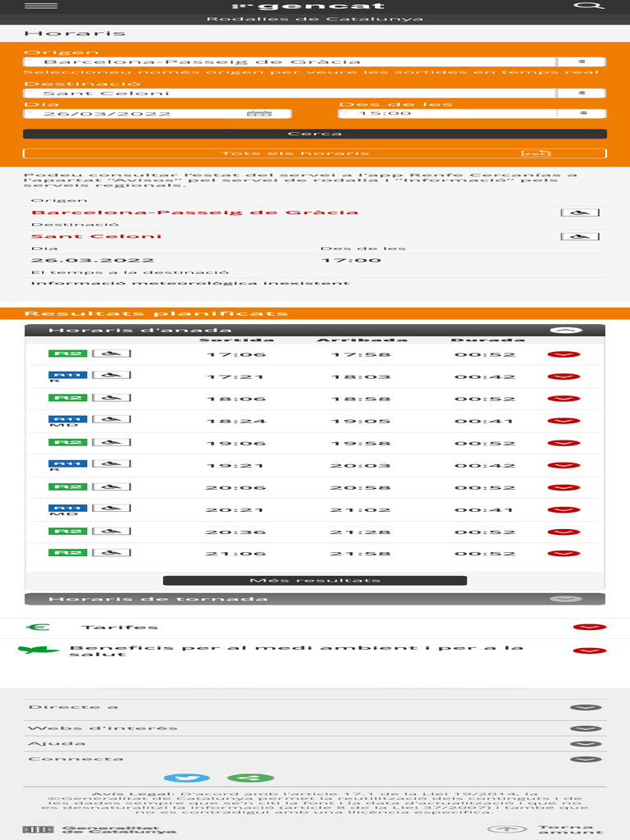Click R2 line badge for 18:06 train
The image size is (630, 840).
(x=67, y=398)
